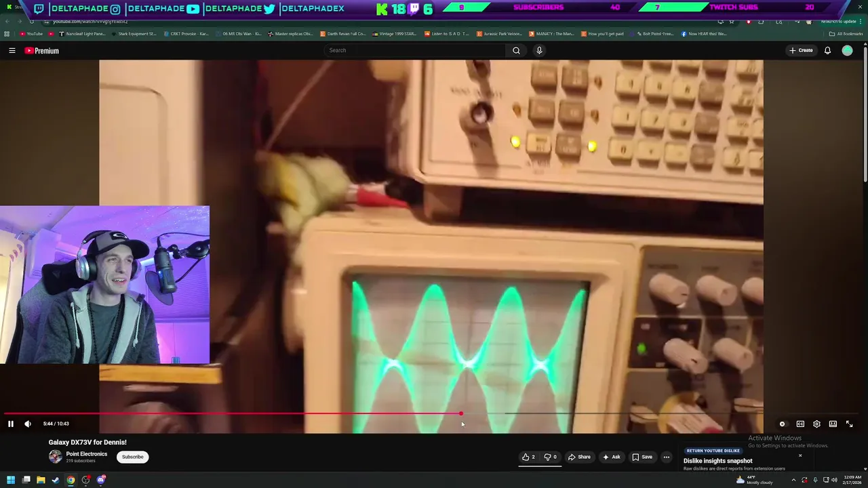The width and height of the screenshot is (868, 488).
Task: Mute the video volume speaker icon
Action: point(28,424)
